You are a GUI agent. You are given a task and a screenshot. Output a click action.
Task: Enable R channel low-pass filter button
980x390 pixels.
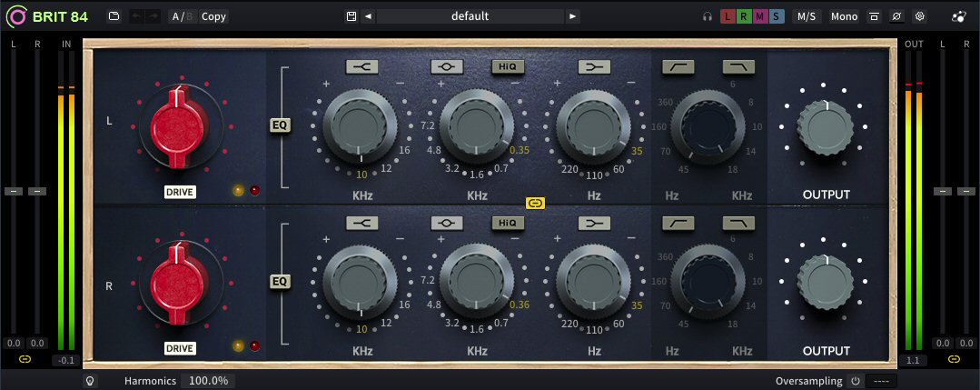(738, 223)
